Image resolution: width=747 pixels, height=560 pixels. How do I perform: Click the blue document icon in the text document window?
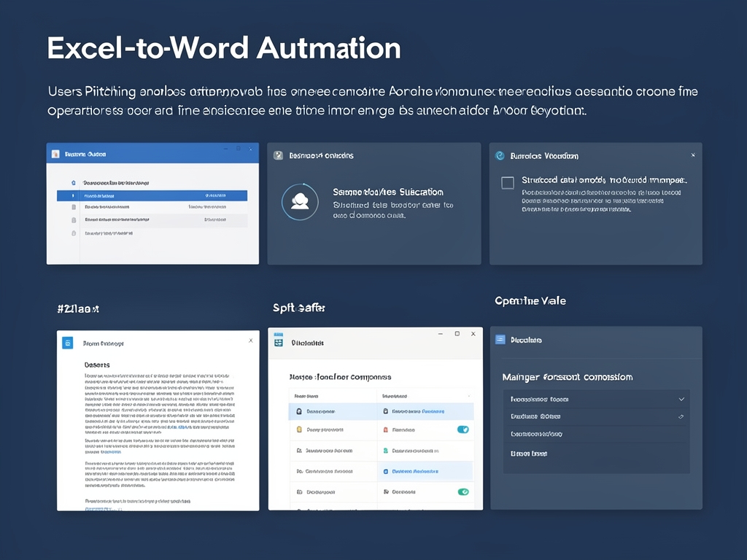[x=68, y=343]
